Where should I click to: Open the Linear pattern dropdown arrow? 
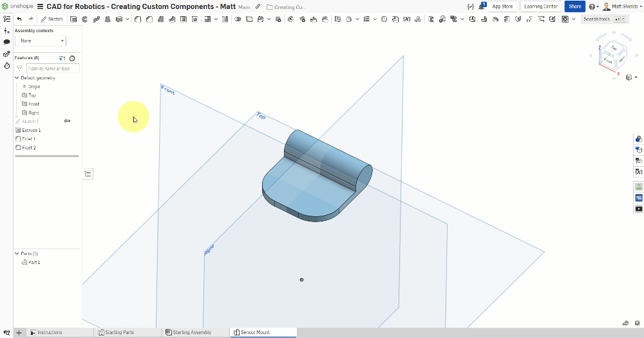216,19
